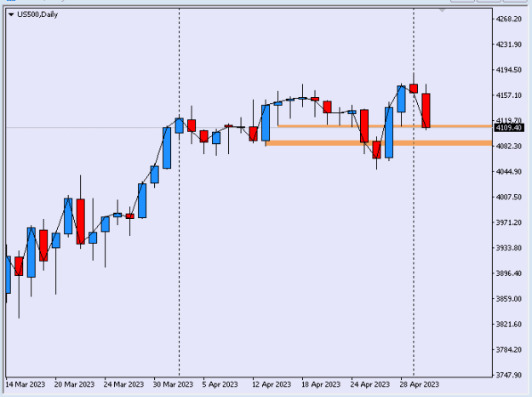
Task: Select the thick lower orange support zone
Action: point(379,143)
